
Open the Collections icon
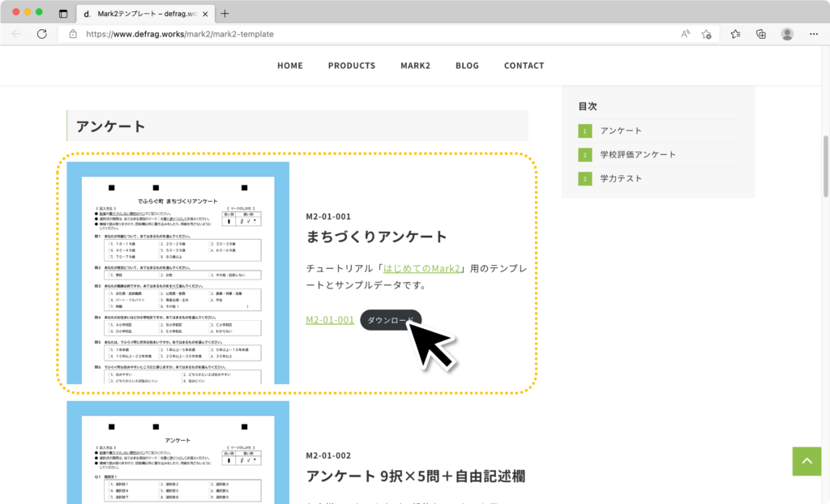760,34
